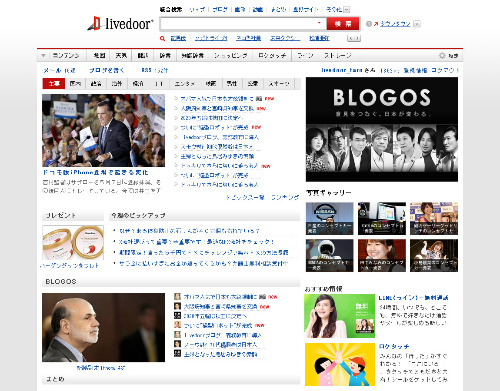Open the 天気 (weather) navigation item
The width and height of the screenshot is (500, 391).
[121, 56]
